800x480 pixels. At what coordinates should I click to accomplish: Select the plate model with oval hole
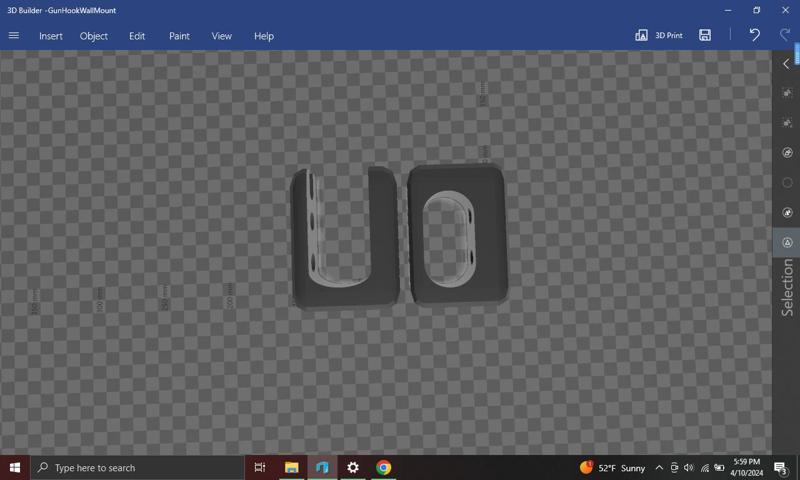pos(458,235)
